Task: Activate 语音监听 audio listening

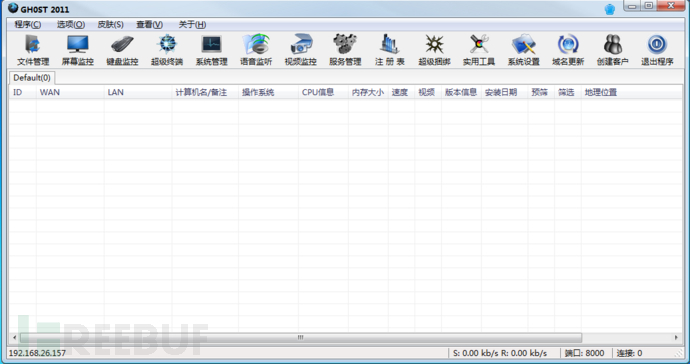Action: (x=256, y=50)
